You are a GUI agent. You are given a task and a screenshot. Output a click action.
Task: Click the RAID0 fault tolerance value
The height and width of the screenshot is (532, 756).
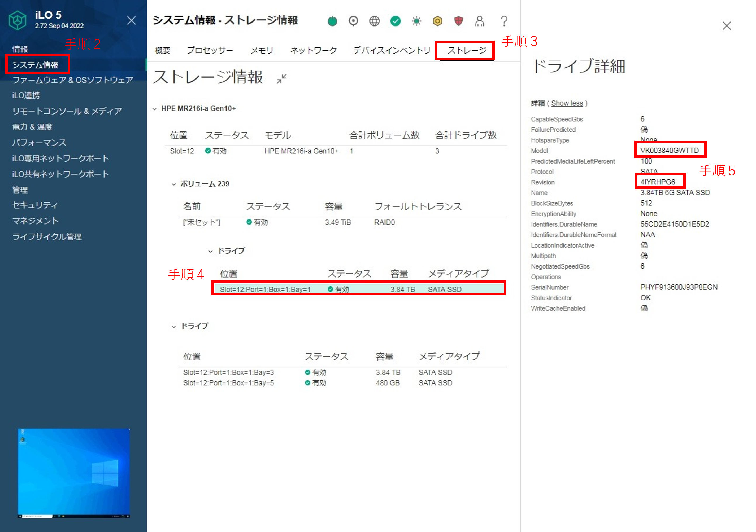384,222
